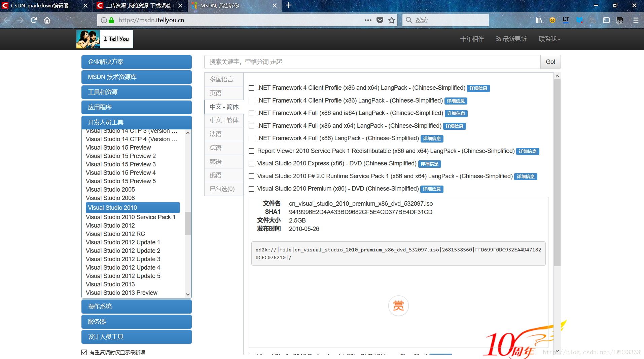This screenshot has width=644, height=359.
Task: Open 十年相伴 link in header
Action: 472,39
